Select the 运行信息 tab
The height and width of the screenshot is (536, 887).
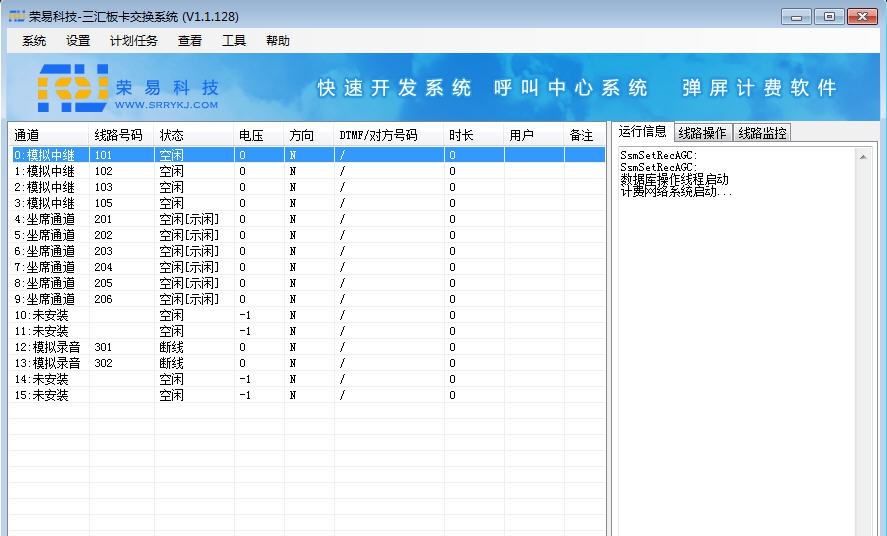point(642,132)
